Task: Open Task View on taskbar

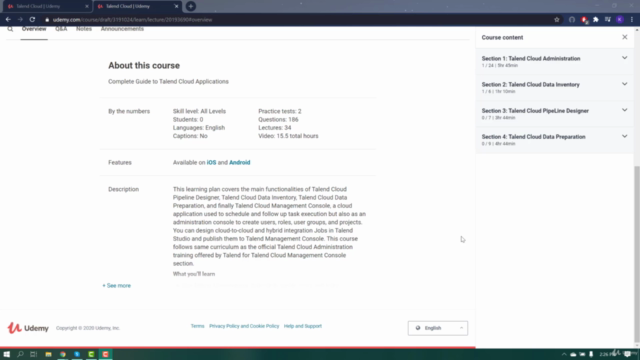Action: pos(33,354)
